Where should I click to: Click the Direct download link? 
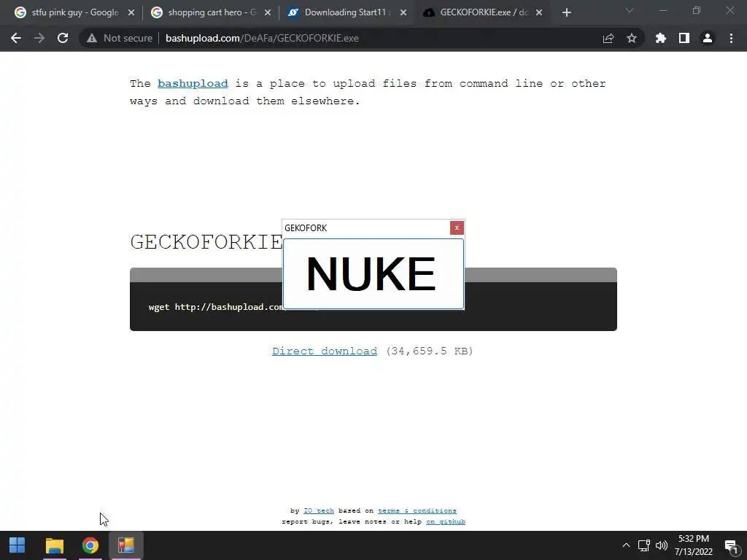[325, 351]
